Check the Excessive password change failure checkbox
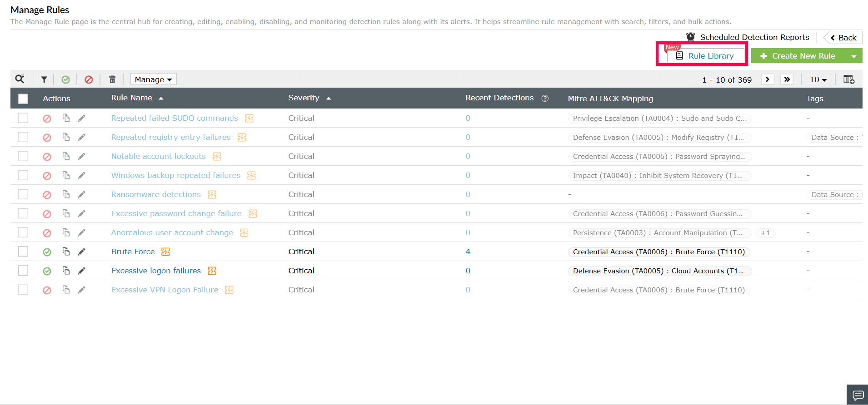 [23, 213]
